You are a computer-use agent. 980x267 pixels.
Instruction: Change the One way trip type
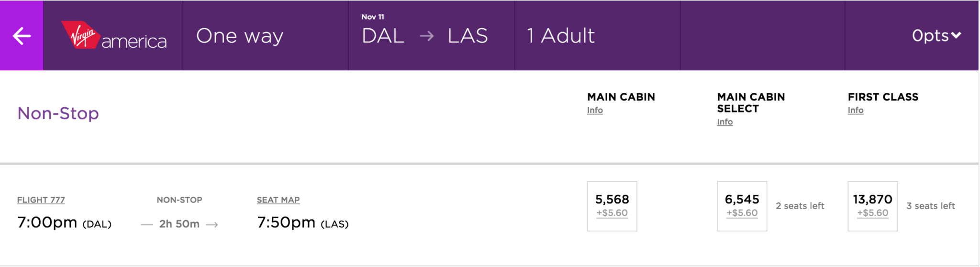click(x=240, y=36)
